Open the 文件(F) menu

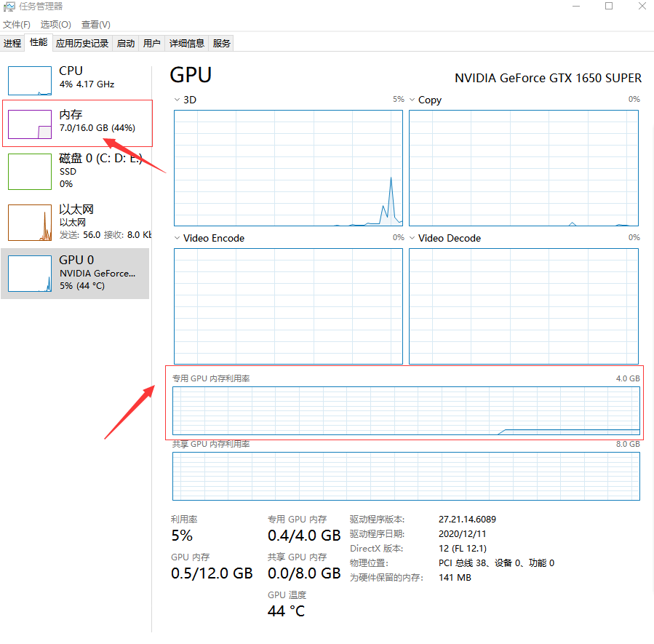coord(17,25)
